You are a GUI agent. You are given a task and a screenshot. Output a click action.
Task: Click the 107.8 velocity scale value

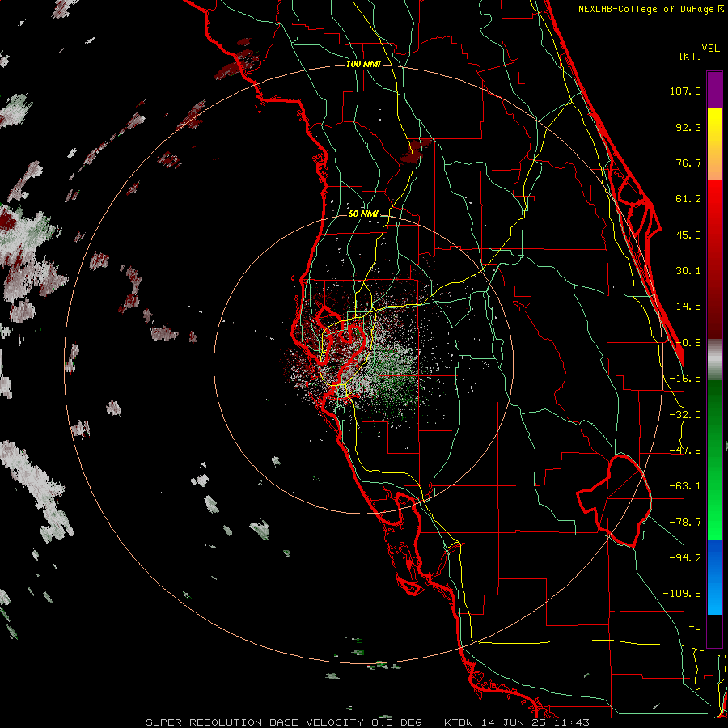685,91
